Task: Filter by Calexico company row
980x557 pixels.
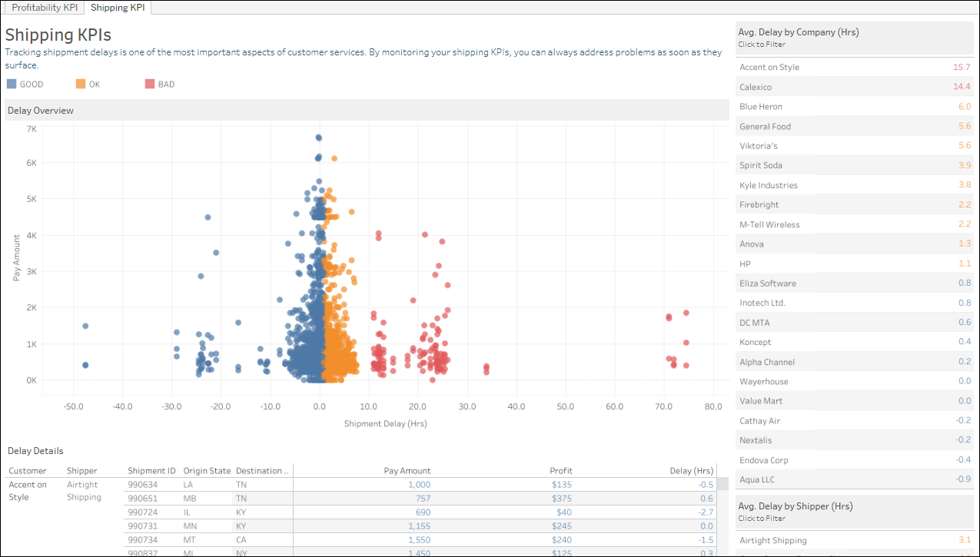Action: click(855, 87)
